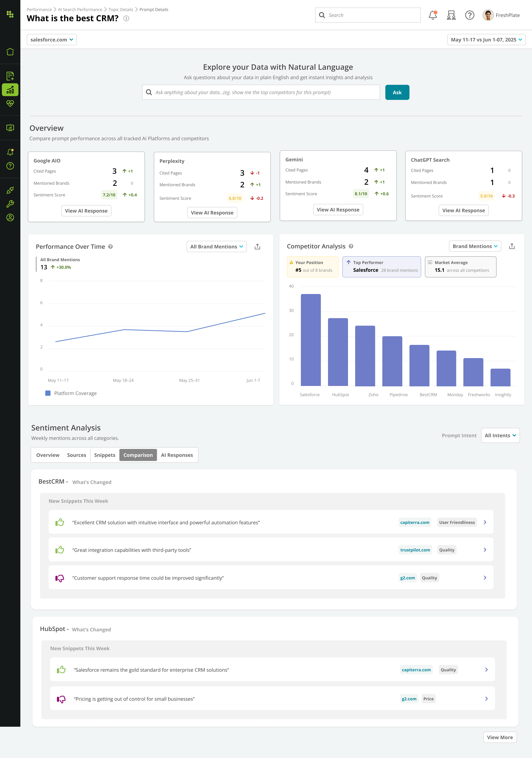Click the wrench tools icon in sidebar
532x758 pixels.
tap(10, 204)
